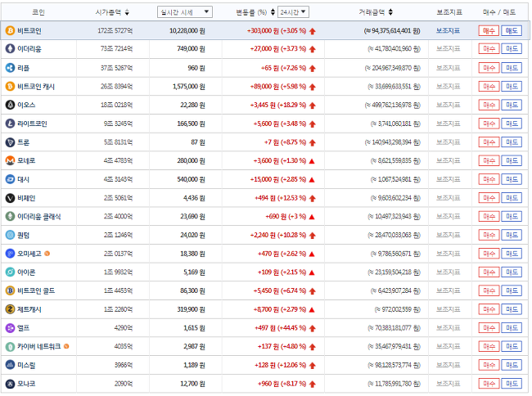Open the 실시간 시세 price dropdown
This screenshot has height=396, width=532.
coord(185,12)
